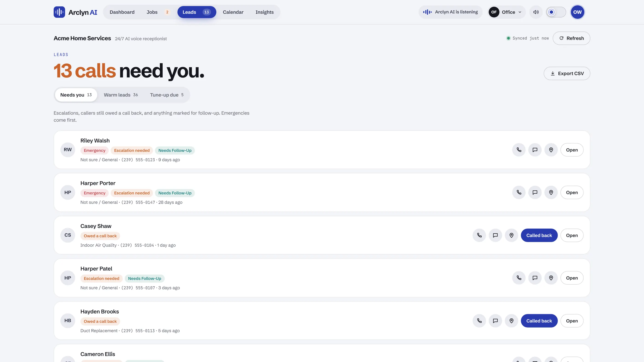Call Harper Porter using the phone icon

pyautogui.click(x=519, y=192)
